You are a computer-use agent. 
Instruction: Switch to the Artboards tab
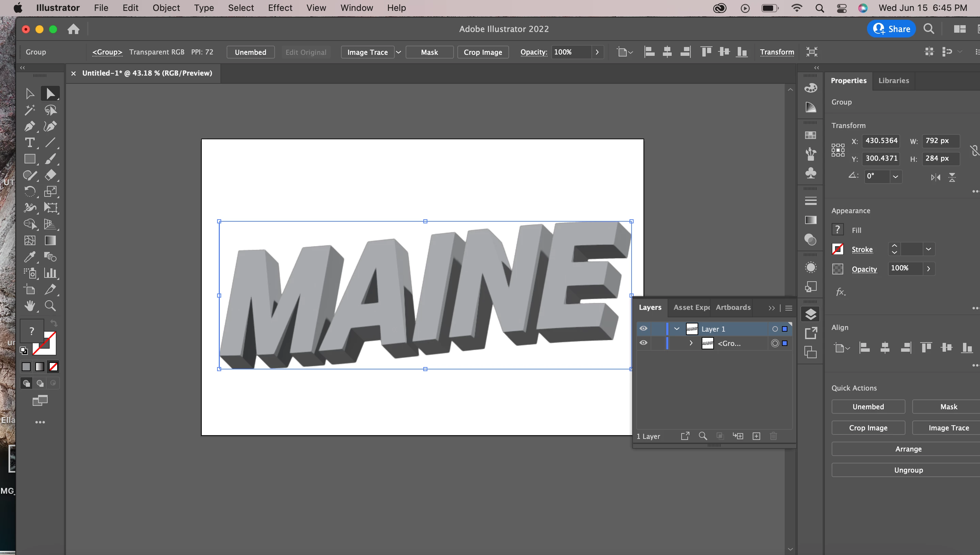pyautogui.click(x=733, y=307)
